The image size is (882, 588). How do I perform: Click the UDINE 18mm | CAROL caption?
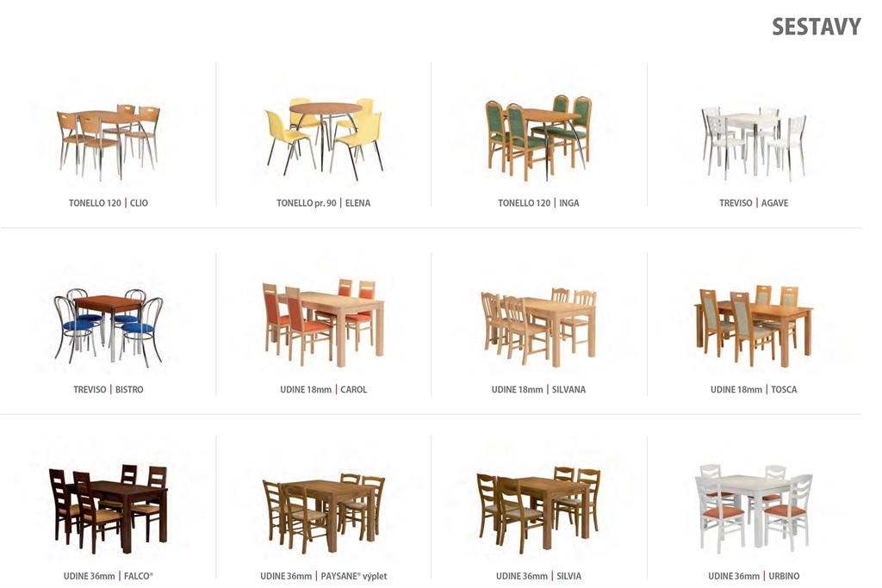(x=324, y=389)
